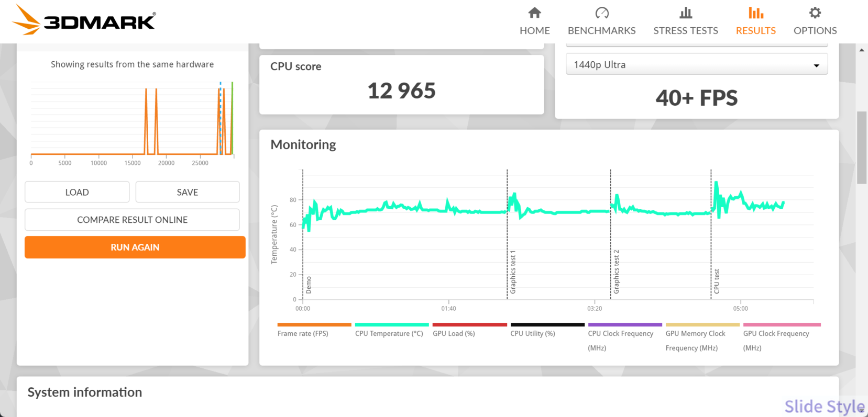This screenshot has height=417, width=868.
Task: Open the Home page icon
Action: (x=534, y=13)
